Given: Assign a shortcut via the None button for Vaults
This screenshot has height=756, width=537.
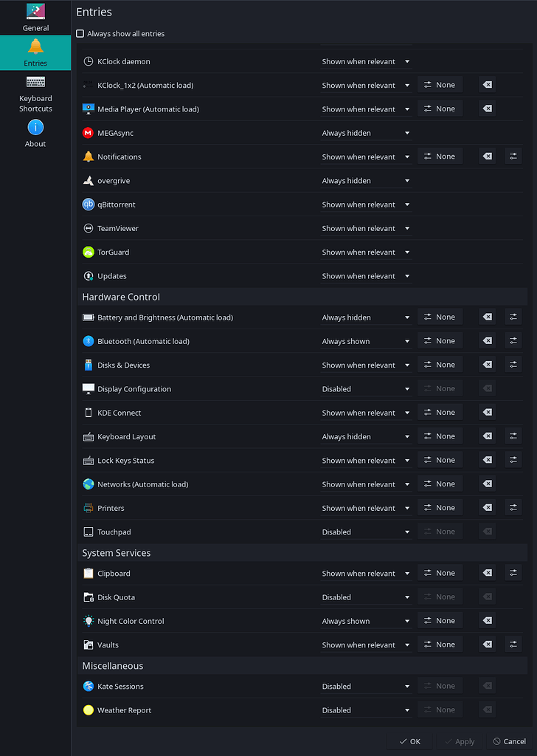Looking at the screenshot, I should (440, 644).
